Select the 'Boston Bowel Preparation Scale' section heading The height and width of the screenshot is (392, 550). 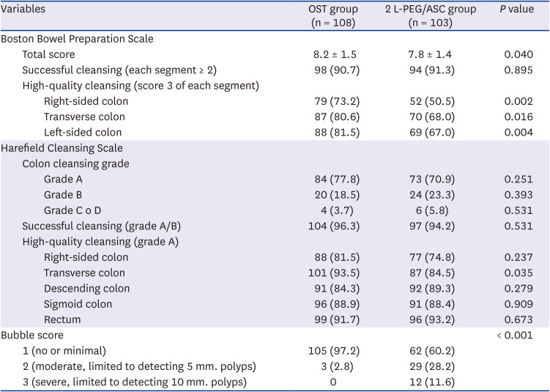[x=75, y=39]
